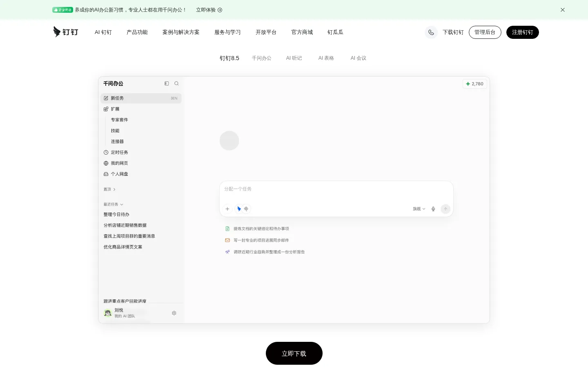Select 新任务 in the sidebar
The image size is (588, 368).
(x=141, y=98)
